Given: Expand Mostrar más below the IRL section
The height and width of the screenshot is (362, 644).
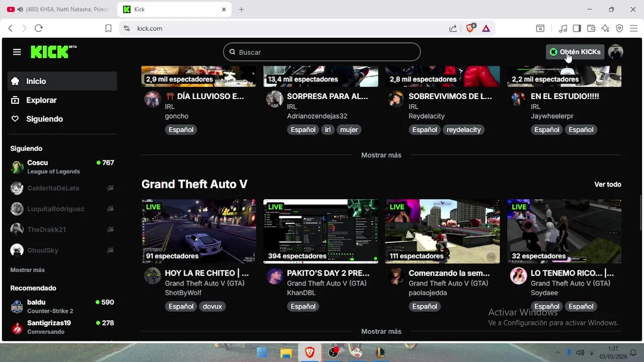Looking at the screenshot, I should pos(381,155).
